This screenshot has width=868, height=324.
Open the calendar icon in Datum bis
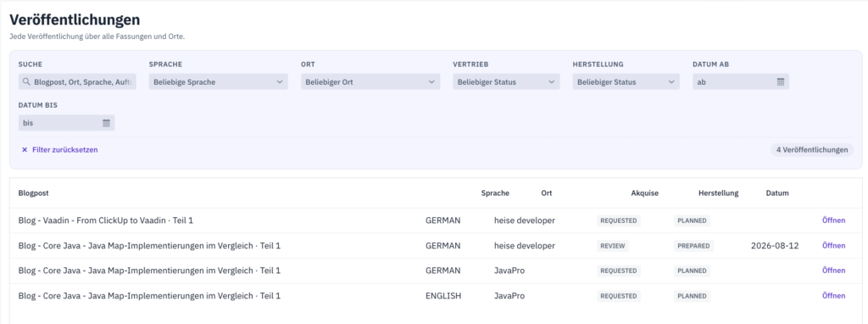pyautogui.click(x=106, y=123)
